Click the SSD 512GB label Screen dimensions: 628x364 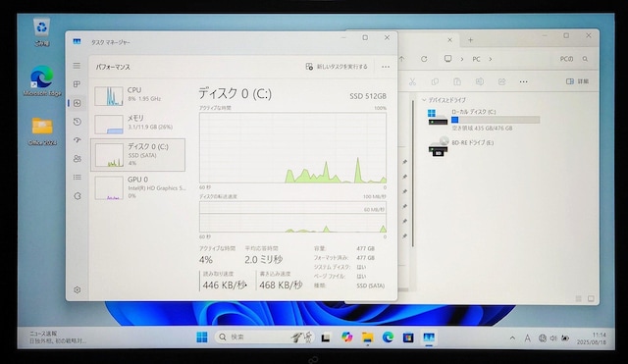(368, 96)
